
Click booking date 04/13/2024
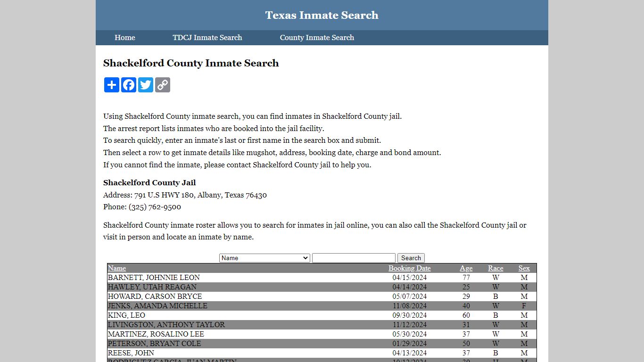(410, 353)
